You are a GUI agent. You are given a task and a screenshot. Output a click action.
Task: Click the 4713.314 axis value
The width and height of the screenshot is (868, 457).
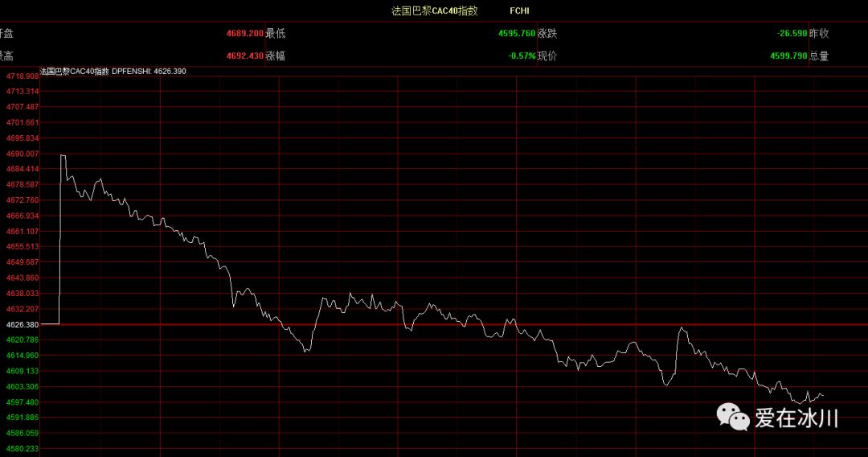click(x=23, y=91)
